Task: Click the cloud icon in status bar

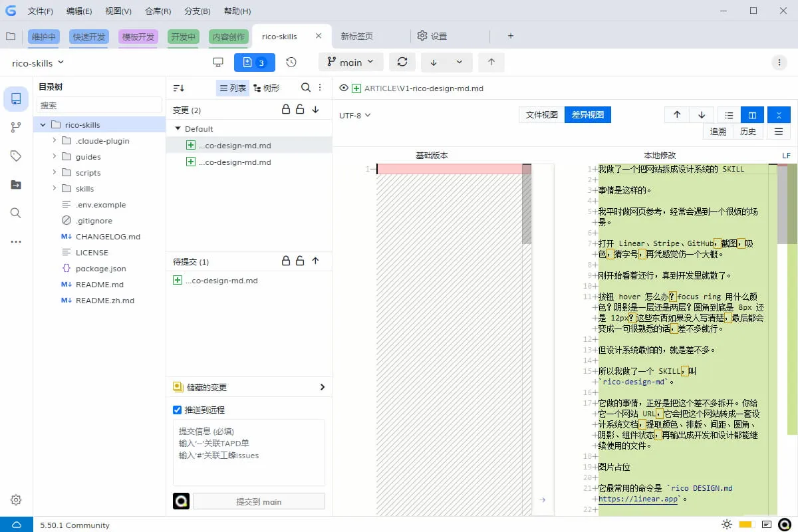Action: coord(17,525)
